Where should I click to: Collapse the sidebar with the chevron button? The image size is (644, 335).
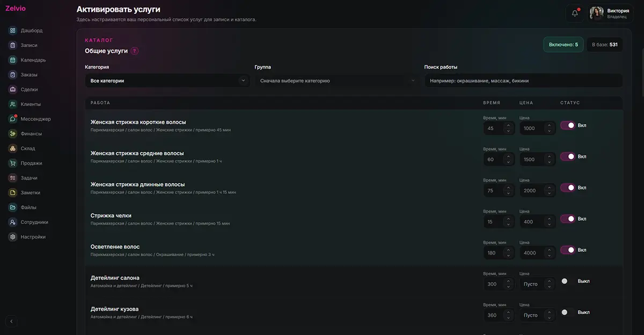click(x=12, y=322)
